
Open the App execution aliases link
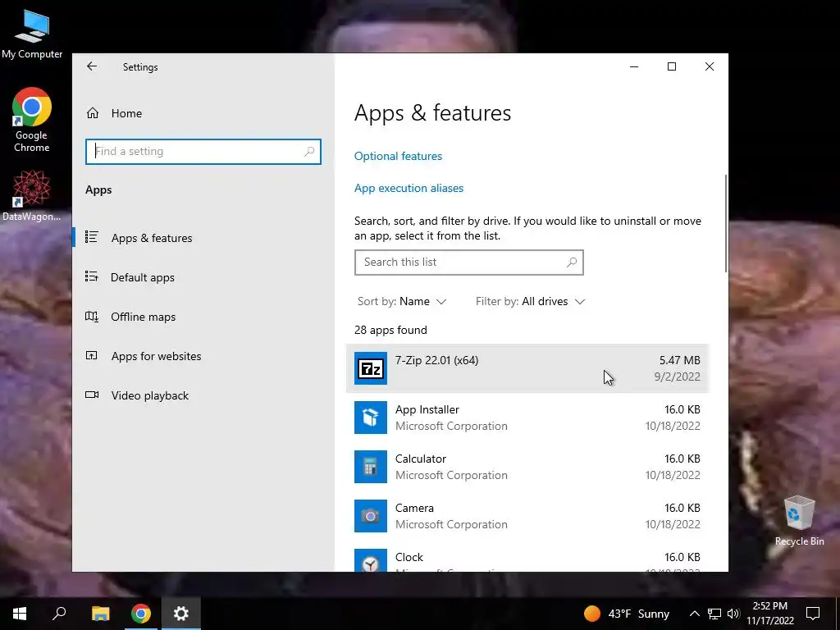[409, 188]
